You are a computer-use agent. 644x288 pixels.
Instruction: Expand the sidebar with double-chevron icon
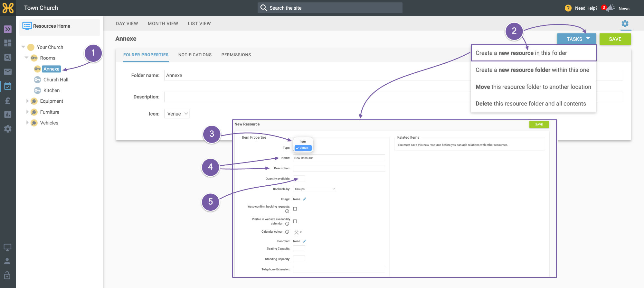(8, 29)
